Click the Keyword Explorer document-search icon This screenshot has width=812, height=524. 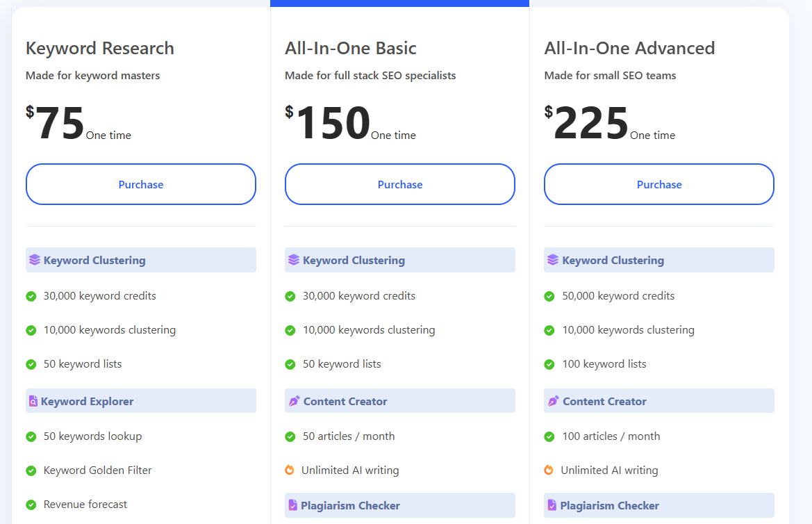pyautogui.click(x=33, y=401)
